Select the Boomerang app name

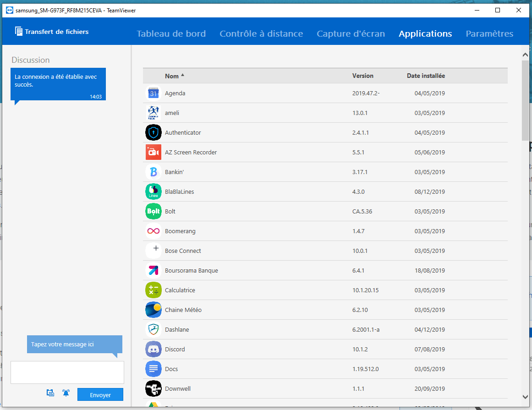(180, 231)
